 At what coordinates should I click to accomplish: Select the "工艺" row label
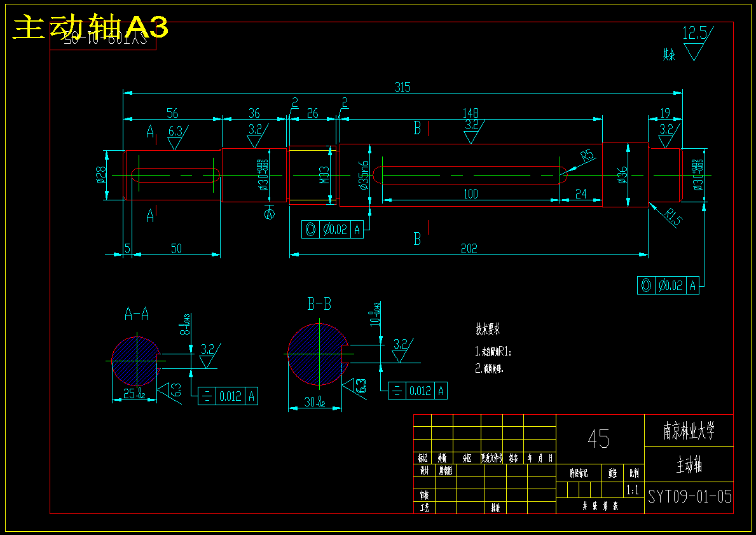(x=424, y=508)
